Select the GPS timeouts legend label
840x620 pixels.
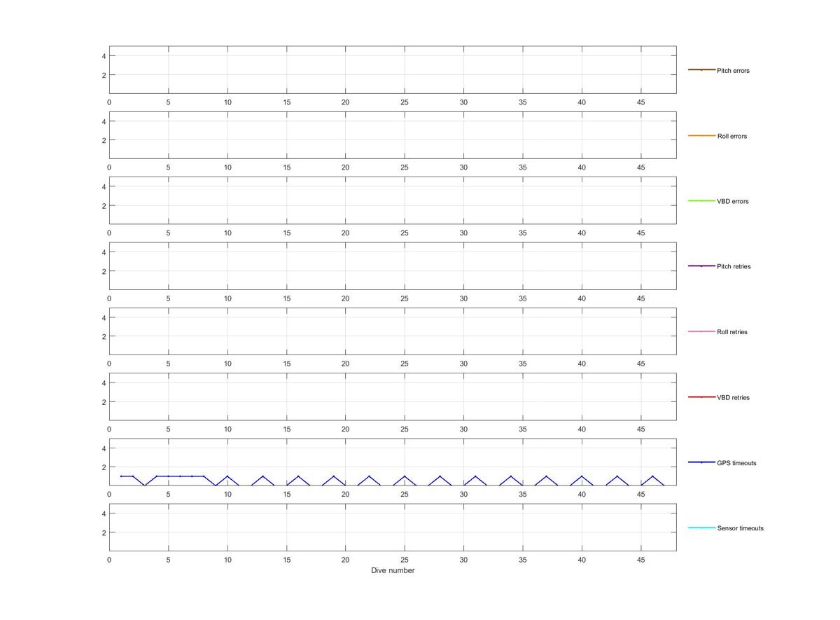click(x=736, y=463)
